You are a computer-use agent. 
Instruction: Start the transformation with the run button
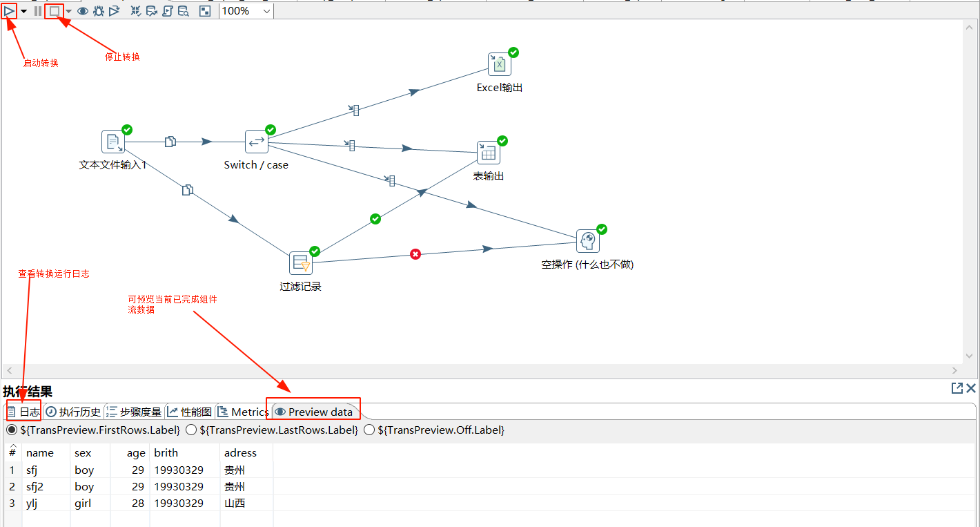(x=10, y=11)
